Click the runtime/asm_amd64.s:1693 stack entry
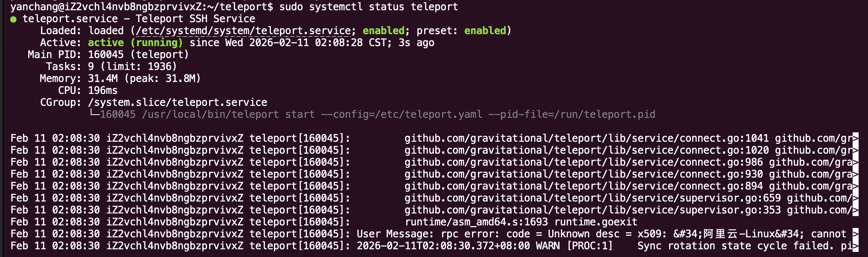Viewport: 868px width, 257px height. 476,222
